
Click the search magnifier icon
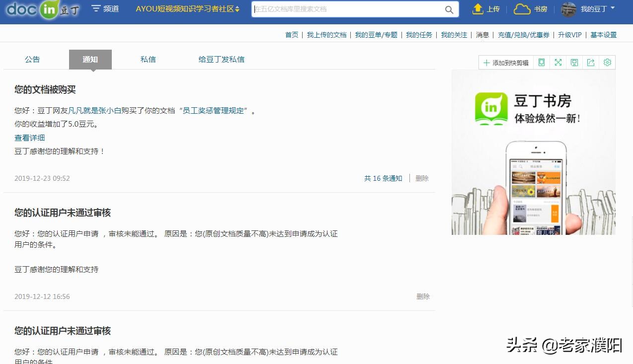click(x=449, y=9)
